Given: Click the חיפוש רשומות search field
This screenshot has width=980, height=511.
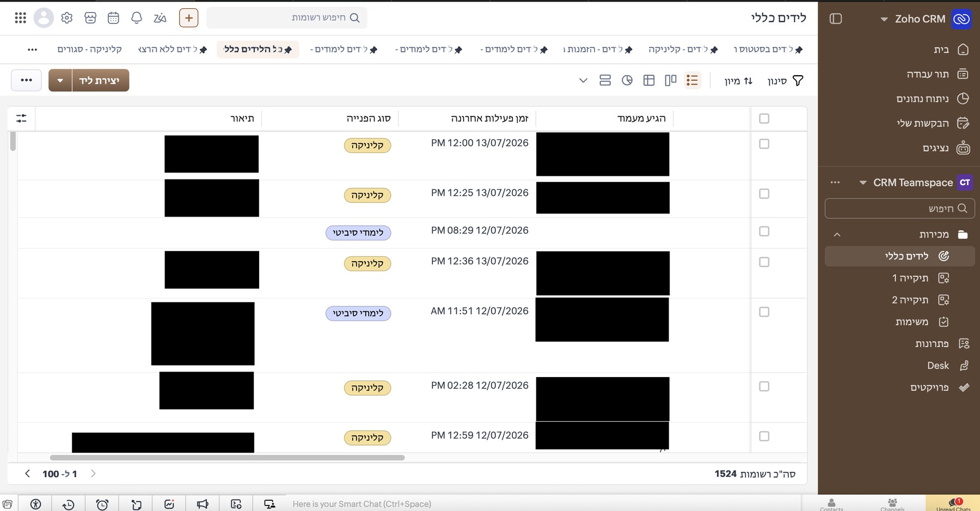Looking at the screenshot, I should 287,18.
